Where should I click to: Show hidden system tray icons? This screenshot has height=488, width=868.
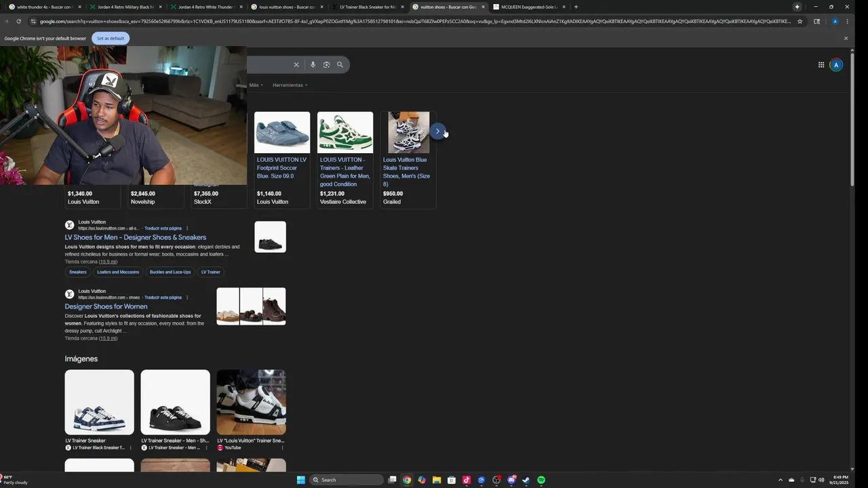(x=780, y=480)
